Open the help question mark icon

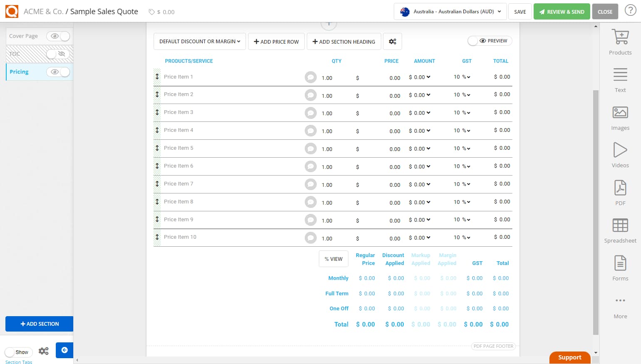631,10
